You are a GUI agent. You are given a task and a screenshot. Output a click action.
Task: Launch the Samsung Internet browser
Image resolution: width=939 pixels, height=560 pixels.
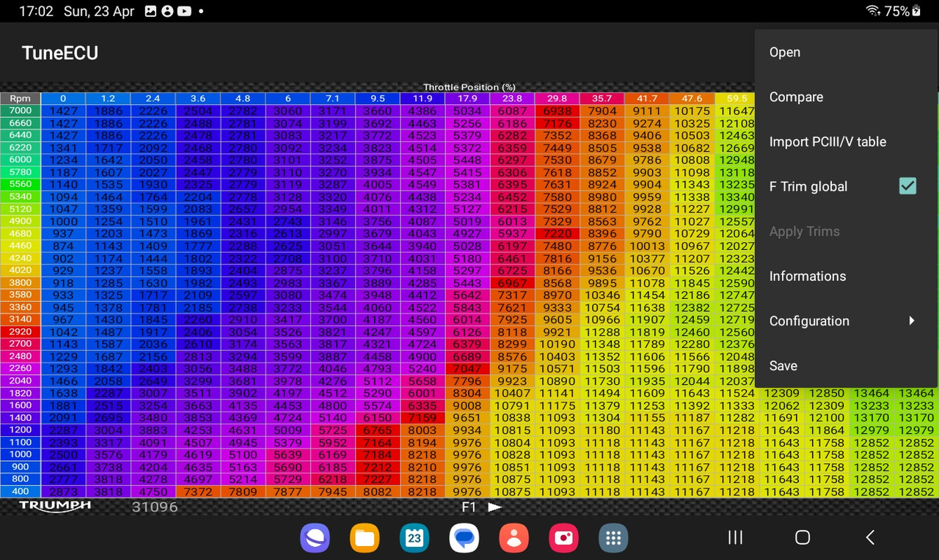[315, 538]
